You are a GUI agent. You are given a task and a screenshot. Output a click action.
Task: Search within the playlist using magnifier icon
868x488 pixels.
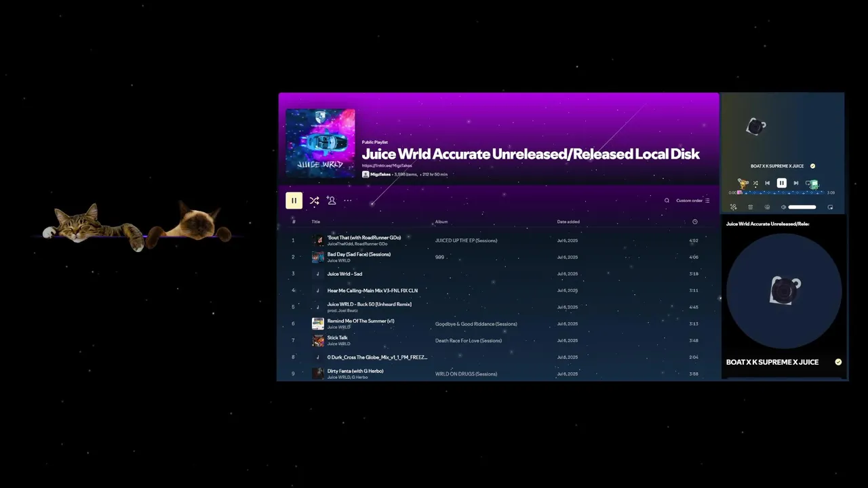tap(667, 201)
